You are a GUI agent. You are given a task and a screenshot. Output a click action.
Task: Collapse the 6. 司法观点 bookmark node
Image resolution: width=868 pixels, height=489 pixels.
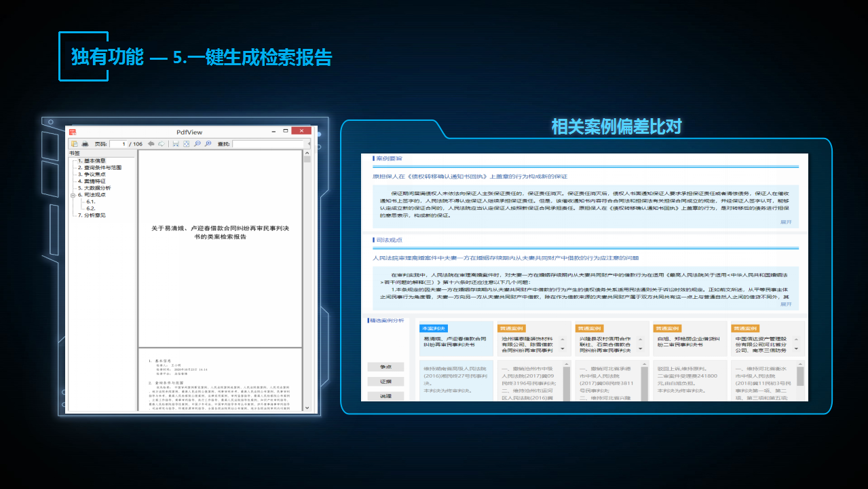[x=73, y=195]
